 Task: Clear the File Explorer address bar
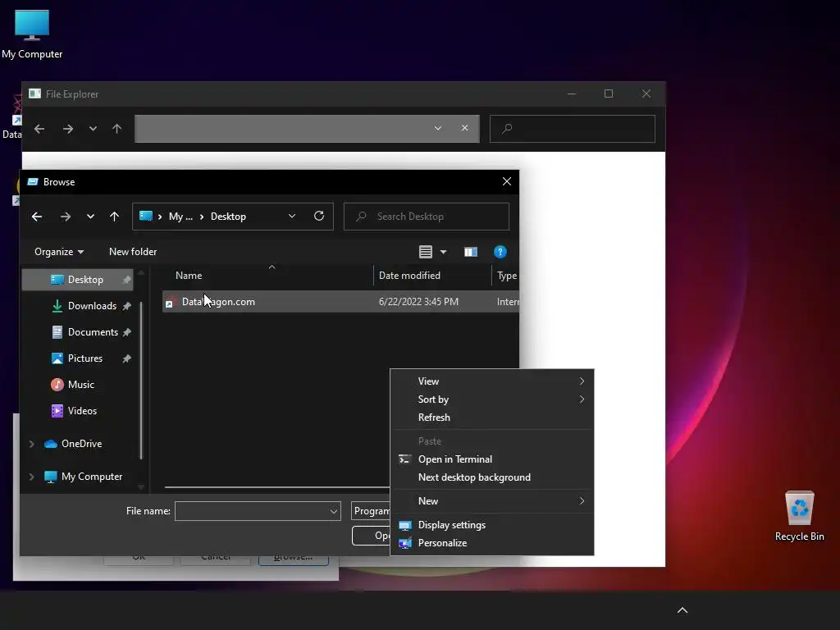(x=464, y=128)
